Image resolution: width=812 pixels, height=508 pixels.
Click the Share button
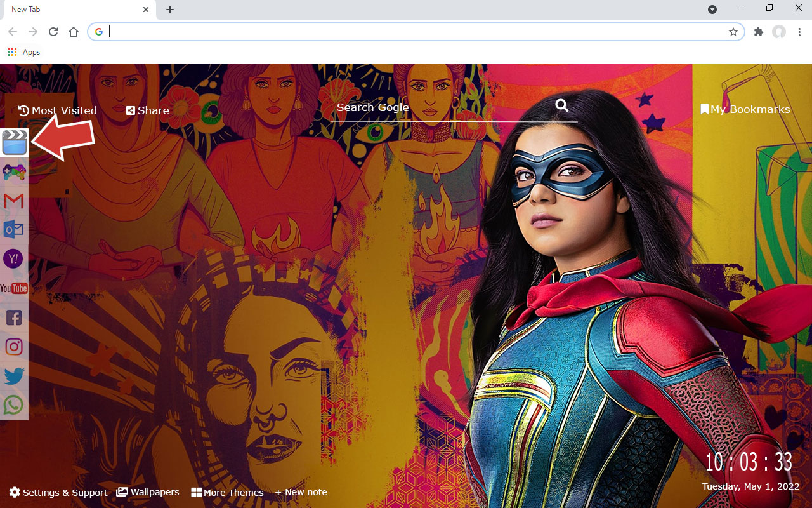tap(147, 110)
